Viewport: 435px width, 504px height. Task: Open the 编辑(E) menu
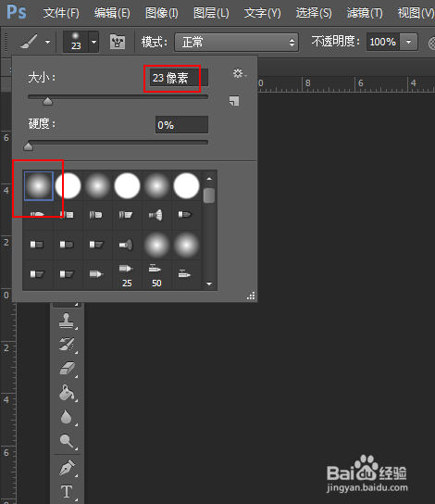point(112,13)
